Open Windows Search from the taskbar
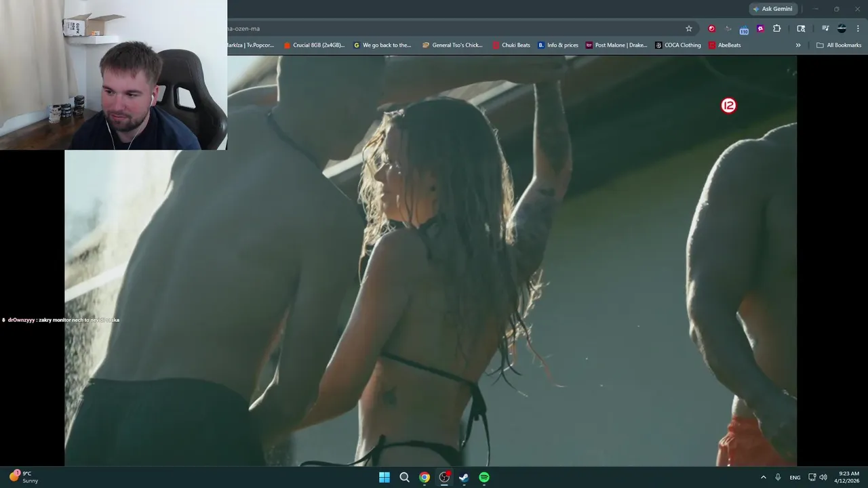 point(404,477)
